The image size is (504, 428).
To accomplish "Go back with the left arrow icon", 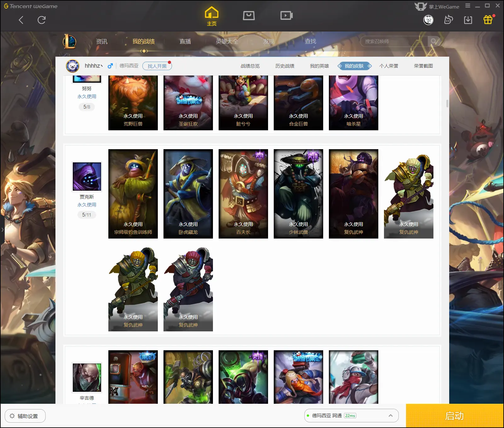I will [21, 20].
